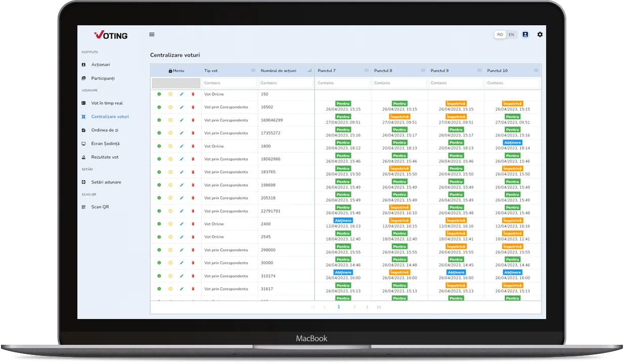Screen dimensions: 624x364
Task: Click yellow warning icon for row 198698
Action: tap(170, 185)
